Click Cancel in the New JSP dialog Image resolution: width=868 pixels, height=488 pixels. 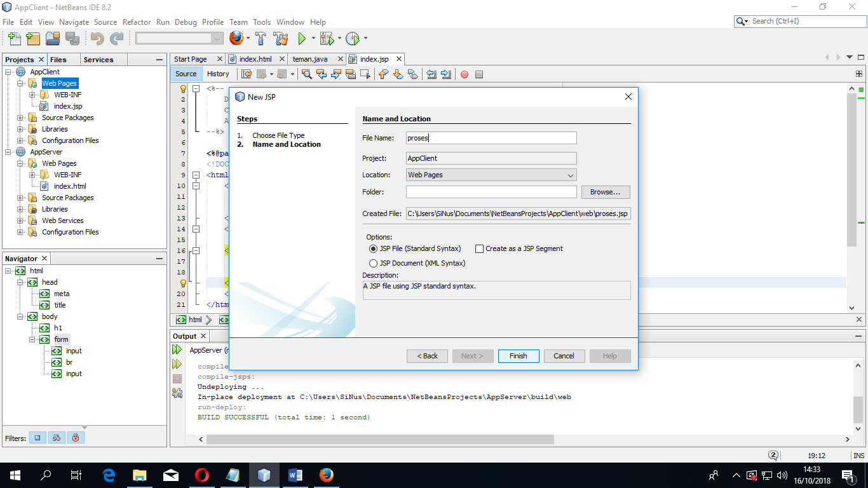[564, 356]
